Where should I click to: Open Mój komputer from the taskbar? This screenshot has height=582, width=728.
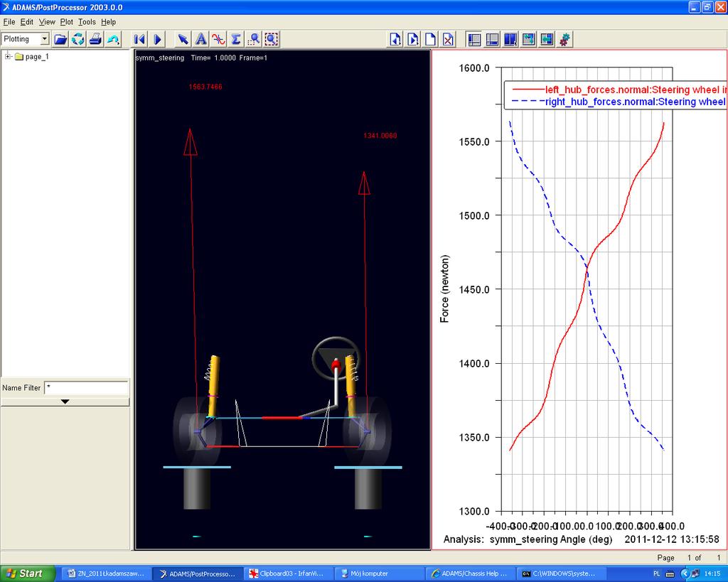380,573
